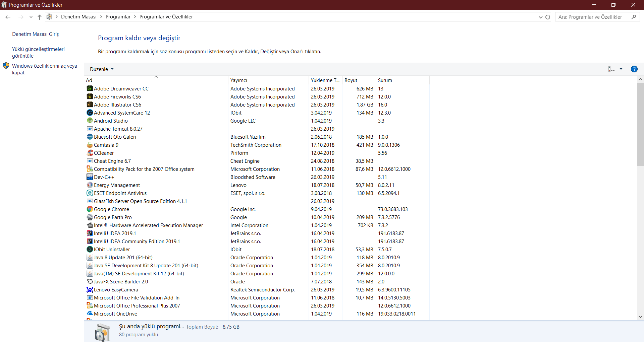
Task: Open recent locations dropdown near back arrow
Action: 31,17
